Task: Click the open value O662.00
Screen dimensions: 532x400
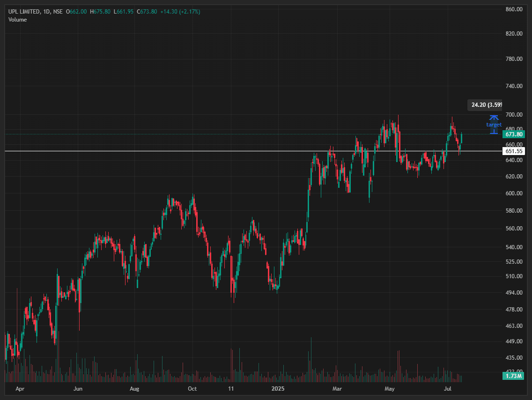Action: click(x=76, y=12)
